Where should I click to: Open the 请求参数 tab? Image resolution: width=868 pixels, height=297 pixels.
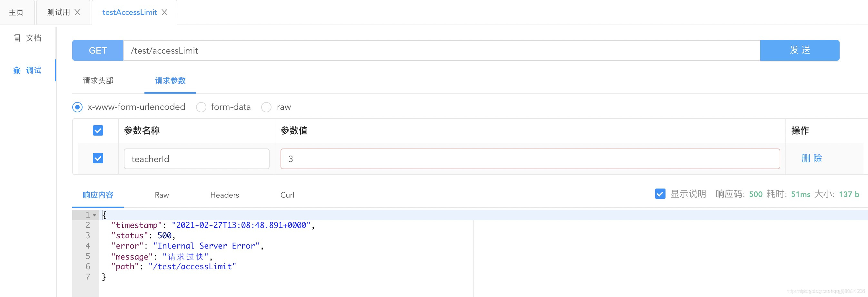pyautogui.click(x=170, y=81)
